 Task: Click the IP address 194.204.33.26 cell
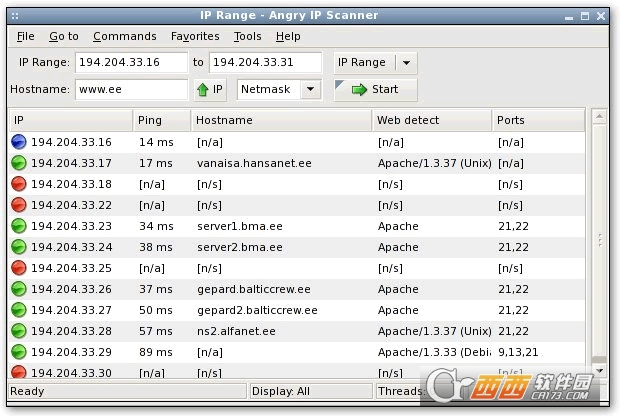click(72, 289)
